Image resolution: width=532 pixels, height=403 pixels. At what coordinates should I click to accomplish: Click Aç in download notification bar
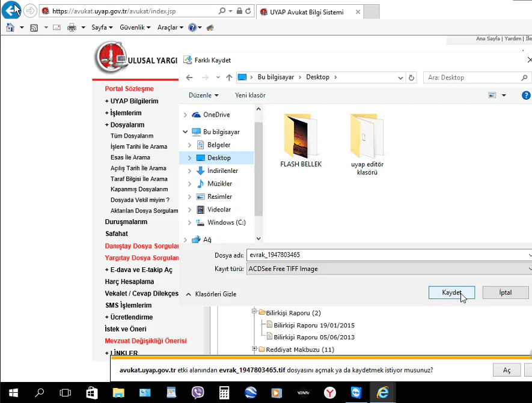point(507,370)
